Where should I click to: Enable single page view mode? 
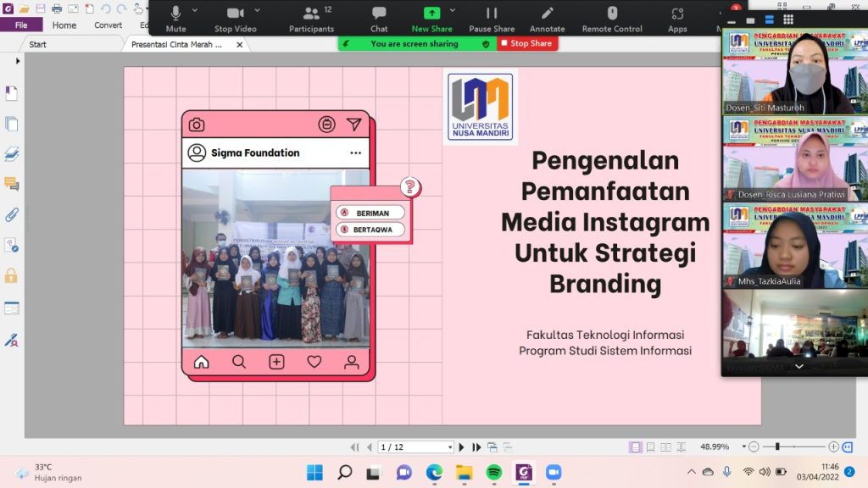coord(635,447)
